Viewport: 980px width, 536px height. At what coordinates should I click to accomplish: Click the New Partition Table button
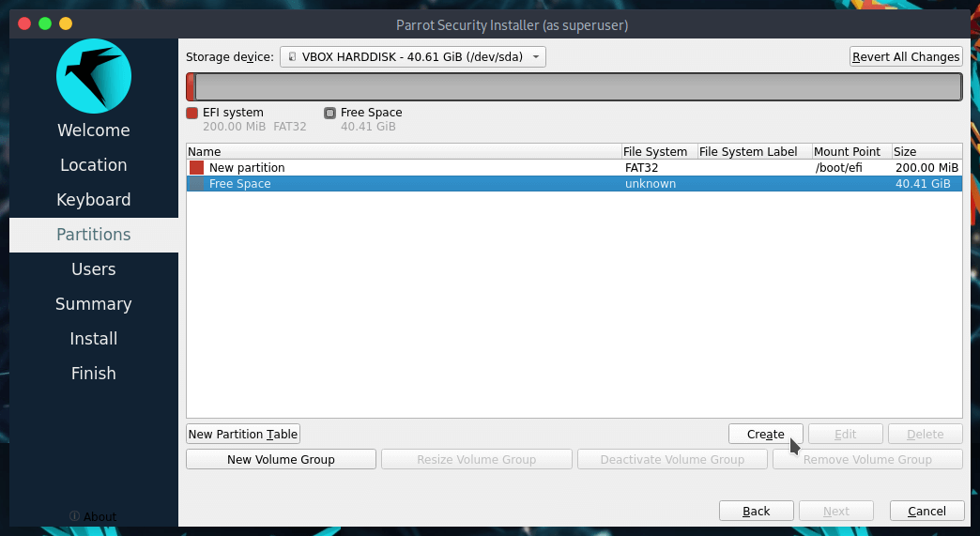coord(243,434)
